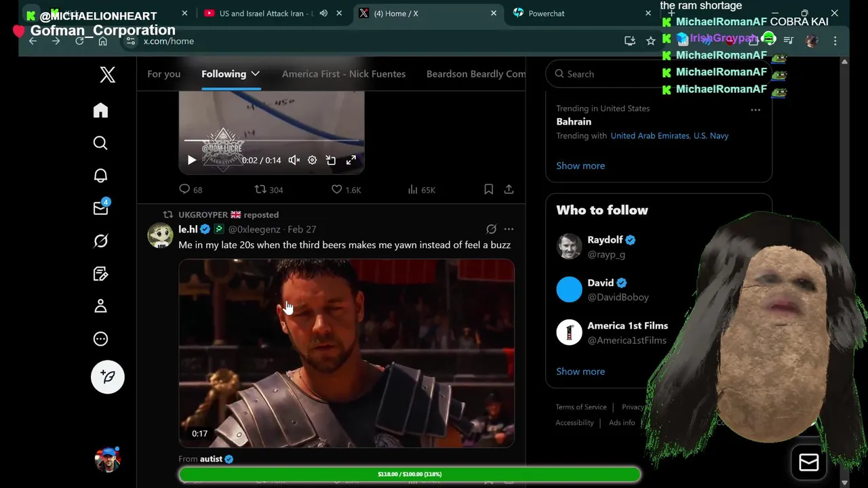Screen dimensions: 868x488
Task: Open the Feb 27 post timestamp
Action: pyautogui.click(x=302, y=230)
